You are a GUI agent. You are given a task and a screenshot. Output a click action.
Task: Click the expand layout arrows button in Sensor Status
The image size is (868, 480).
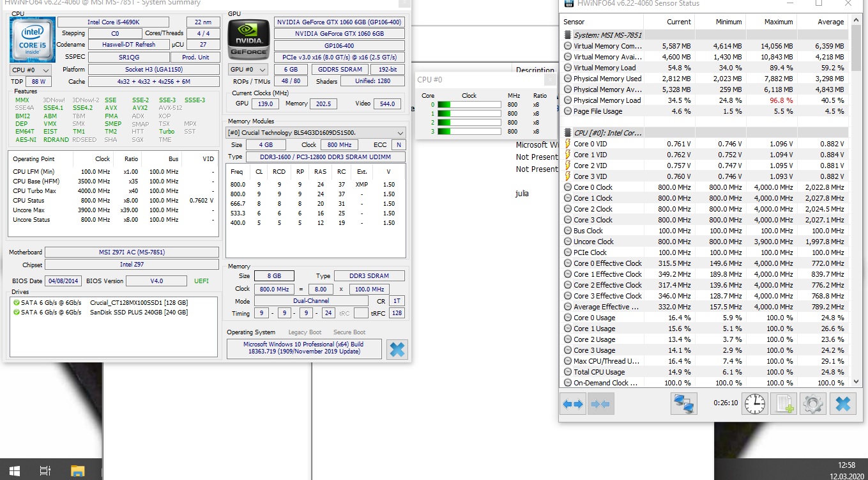click(573, 404)
